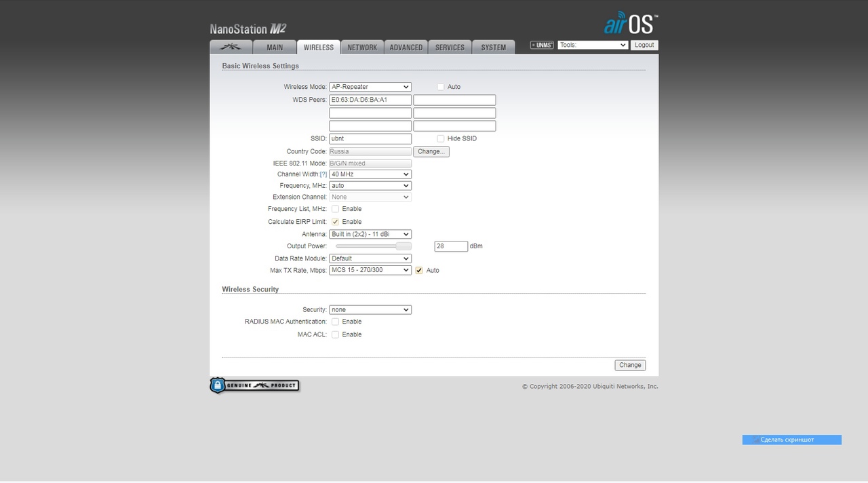Toggle Calculate EIRP Limit checkbox
The height and width of the screenshot is (483, 868).
pyautogui.click(x=335, y=222)
